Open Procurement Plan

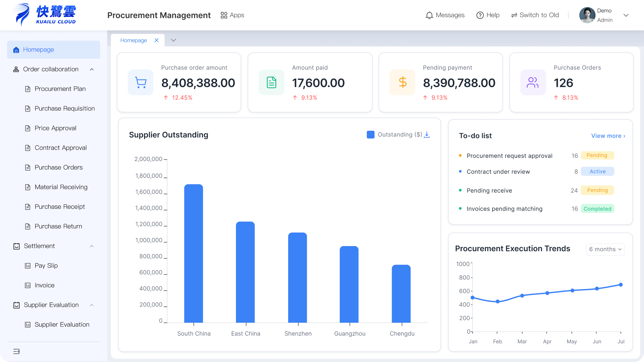(x=60, y=89)
